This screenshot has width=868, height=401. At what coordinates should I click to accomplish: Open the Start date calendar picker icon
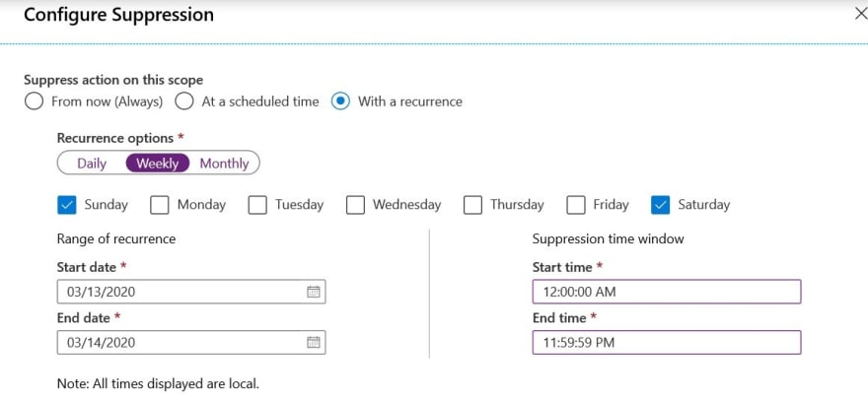point(314,292)
